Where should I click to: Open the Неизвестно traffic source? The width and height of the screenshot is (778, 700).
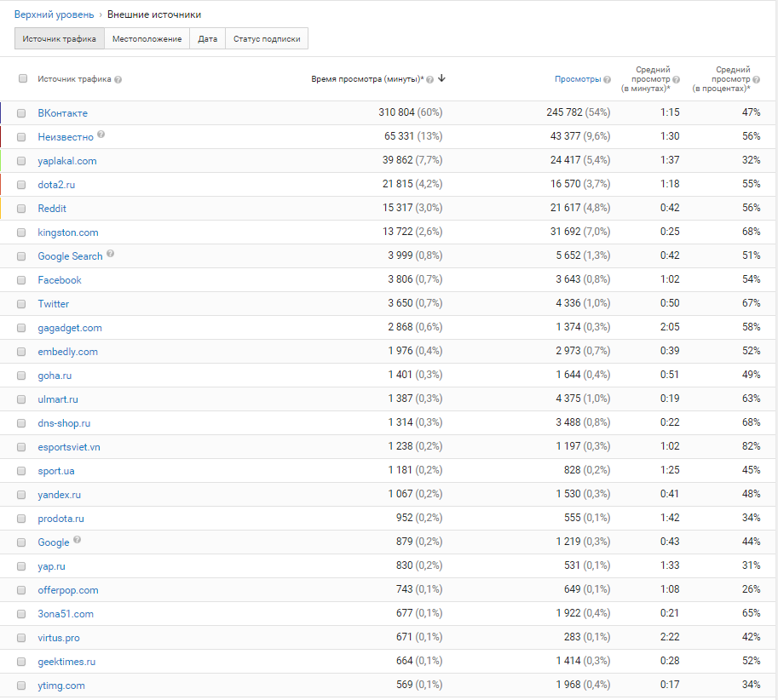[x=66, y=137]
